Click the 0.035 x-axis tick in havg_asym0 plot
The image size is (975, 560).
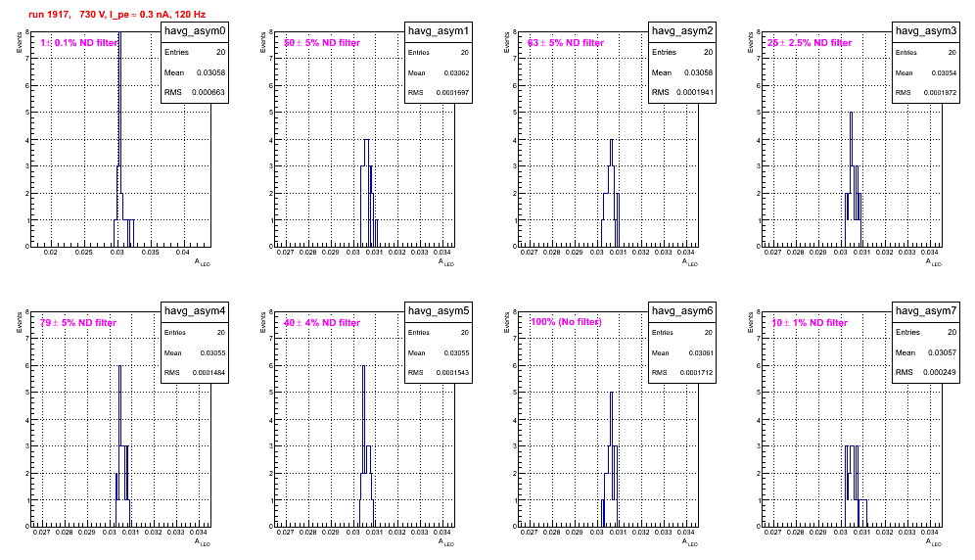click(150, 253)
